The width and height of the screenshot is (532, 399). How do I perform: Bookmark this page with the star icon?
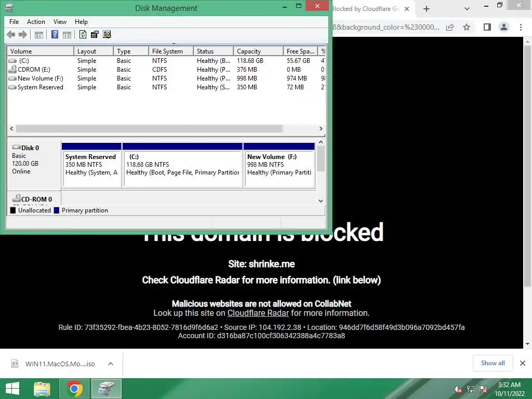tap(467, 27)
